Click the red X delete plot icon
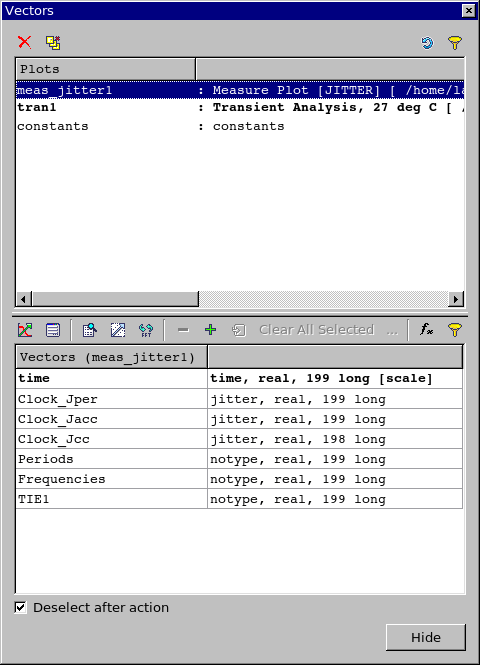 click(x=25, y=42)
